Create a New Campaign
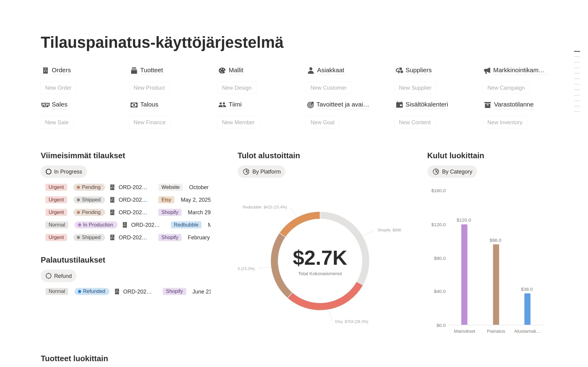The image size is (588, 367). click(x=506, y=88)
